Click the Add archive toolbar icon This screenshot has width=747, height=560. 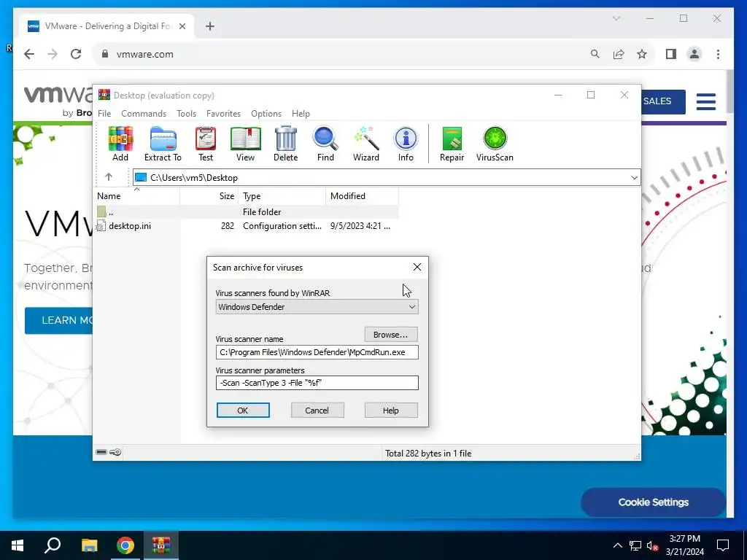(x=120, y=144)
